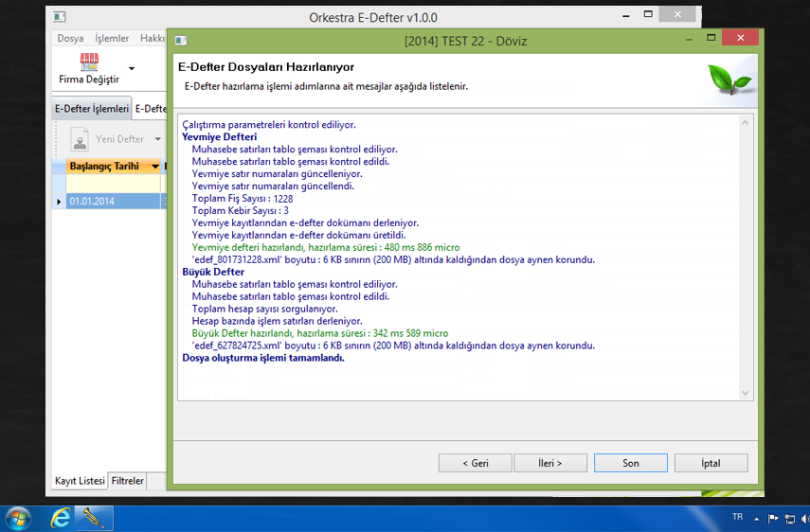The image size is (810, 532).
Task: Select the Kayıt Listesi tab
Action: [x=80, y=481]
